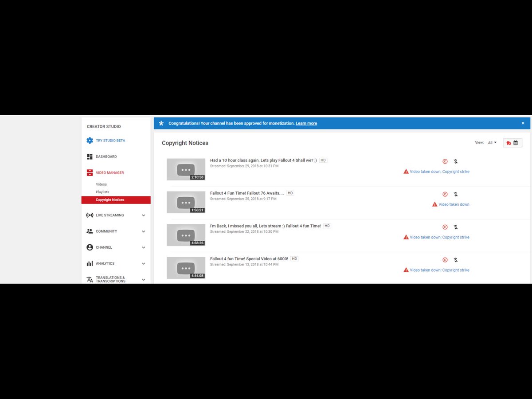Click the Live Streaming broadcast icon
Screen dimensions: 532x399
(x=90, y=215)
